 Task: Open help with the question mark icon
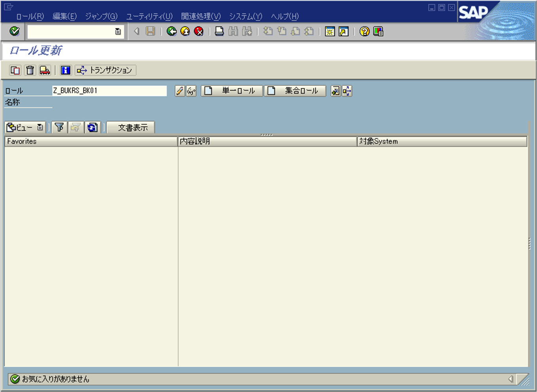click(x=364, y=32)
